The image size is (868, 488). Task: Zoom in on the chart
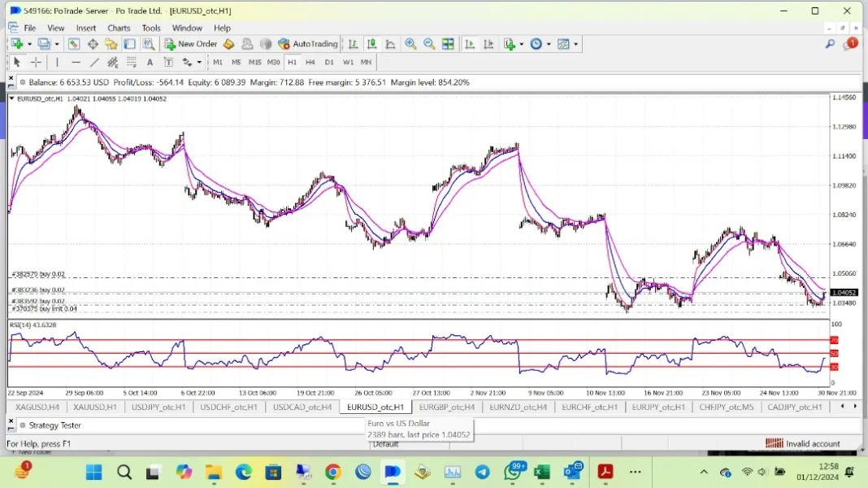click(410, 44)
